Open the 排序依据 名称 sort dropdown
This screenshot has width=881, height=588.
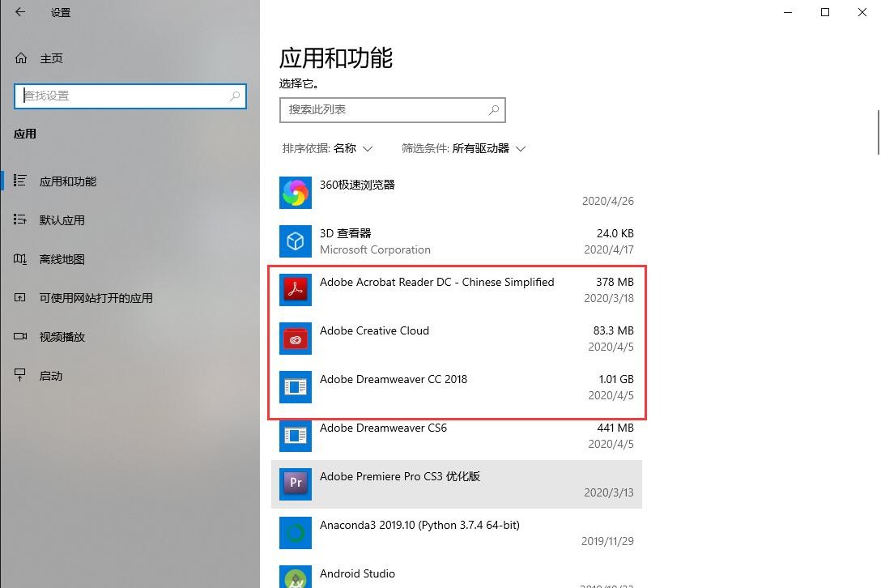pos(328,148)
